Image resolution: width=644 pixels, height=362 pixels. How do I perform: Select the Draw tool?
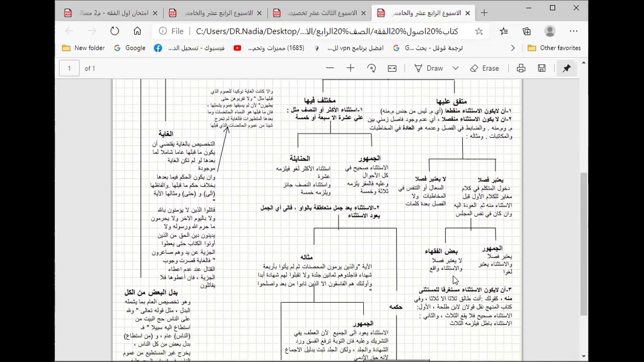pos(429,68)
